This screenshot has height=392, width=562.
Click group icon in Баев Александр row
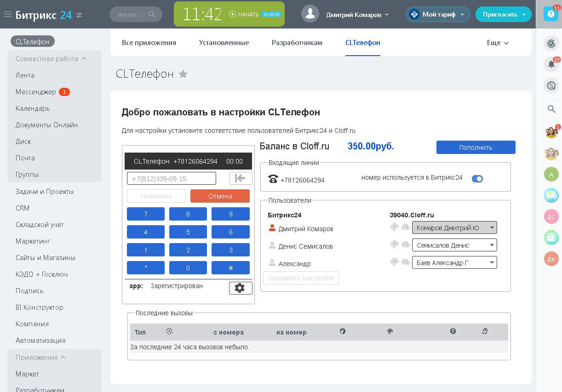click(x=405, y=262)
